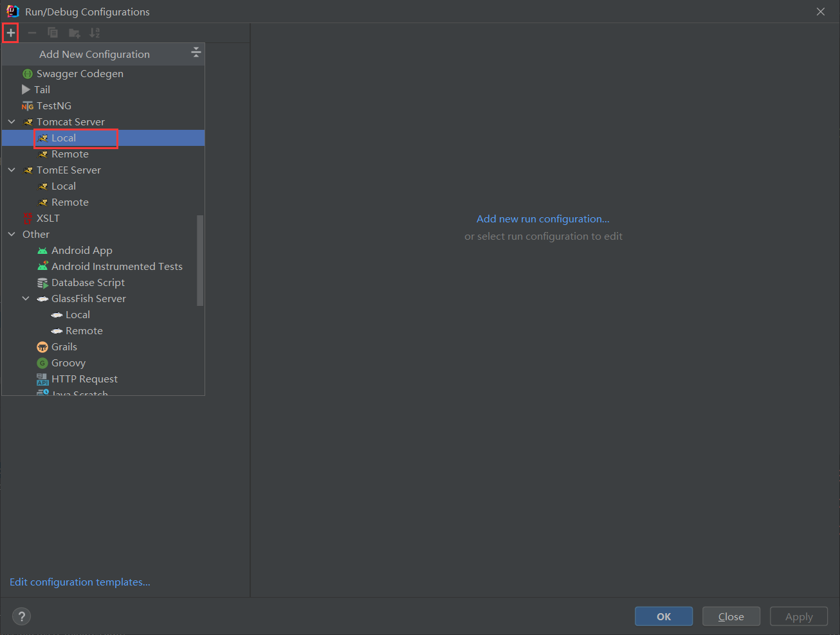Click the configuration list scrollbar
This screenshot has height=635, width=840.
coord(200,260)
